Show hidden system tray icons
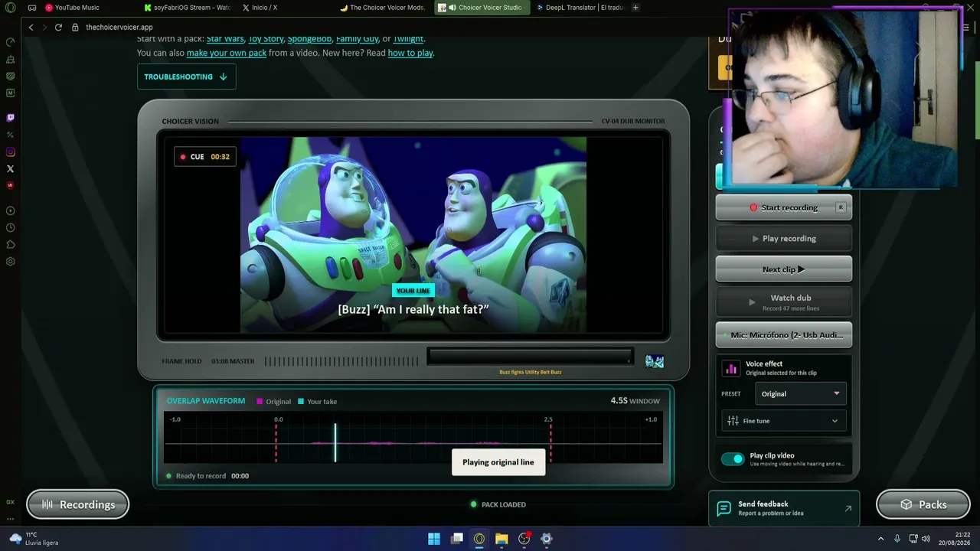Image resolution: width=980 pixels, height=551 pixels. (880, 539)
